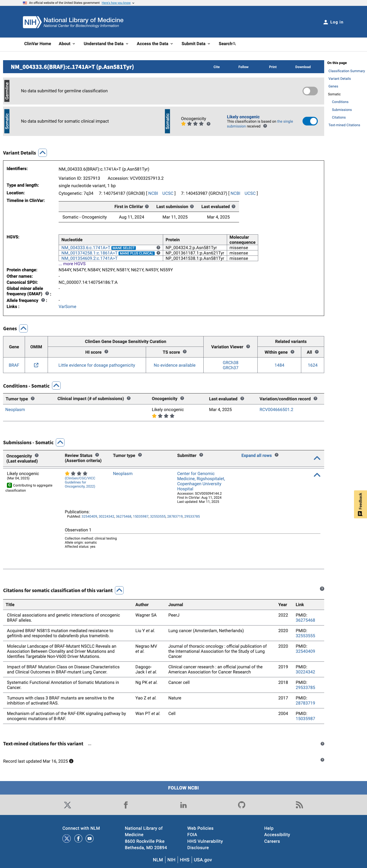The image size is (367, 868).
Task: Click Print in variant header bar
Action: (x=273, y=67)
